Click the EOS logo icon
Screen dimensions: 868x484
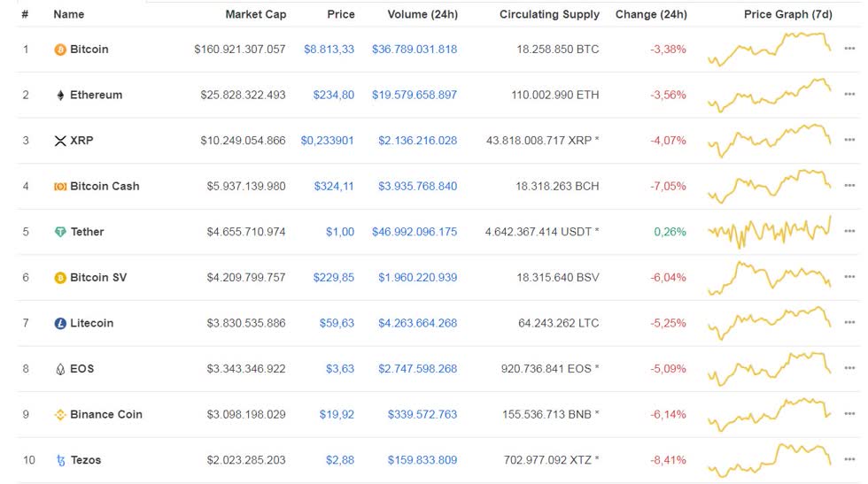[60, 369]
